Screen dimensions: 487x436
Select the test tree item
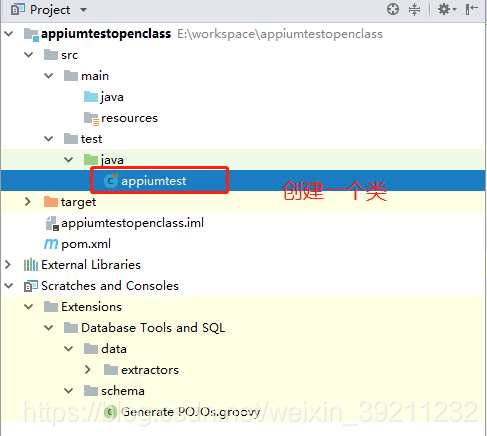91,139
